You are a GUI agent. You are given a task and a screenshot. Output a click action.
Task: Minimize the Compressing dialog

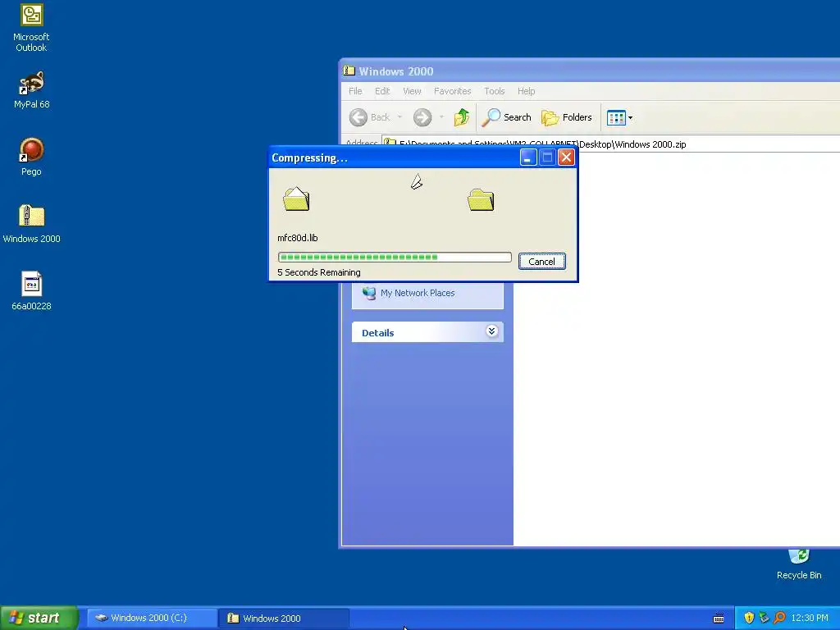pos(527,157)
